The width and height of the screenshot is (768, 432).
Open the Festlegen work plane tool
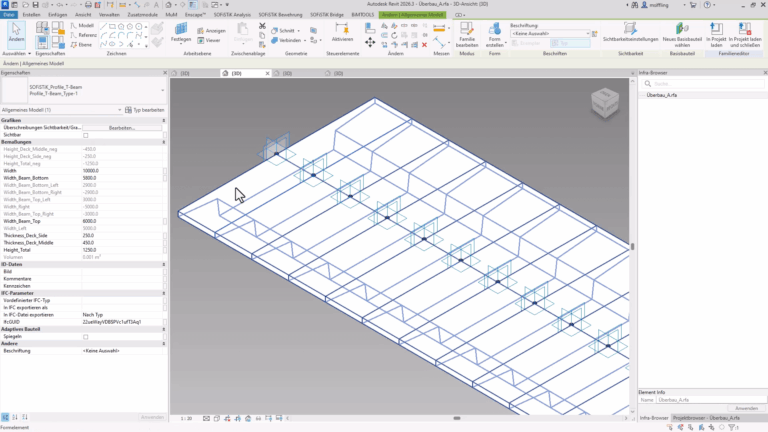(181, 33)
